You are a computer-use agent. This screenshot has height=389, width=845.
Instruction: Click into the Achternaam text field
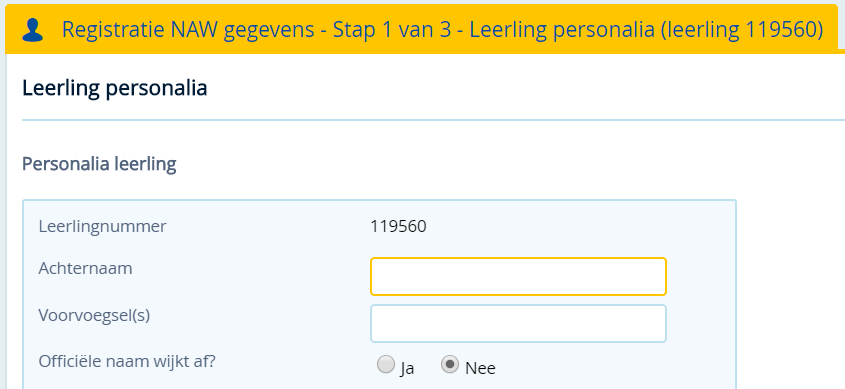pyautogui.click(x=518, y=276)
